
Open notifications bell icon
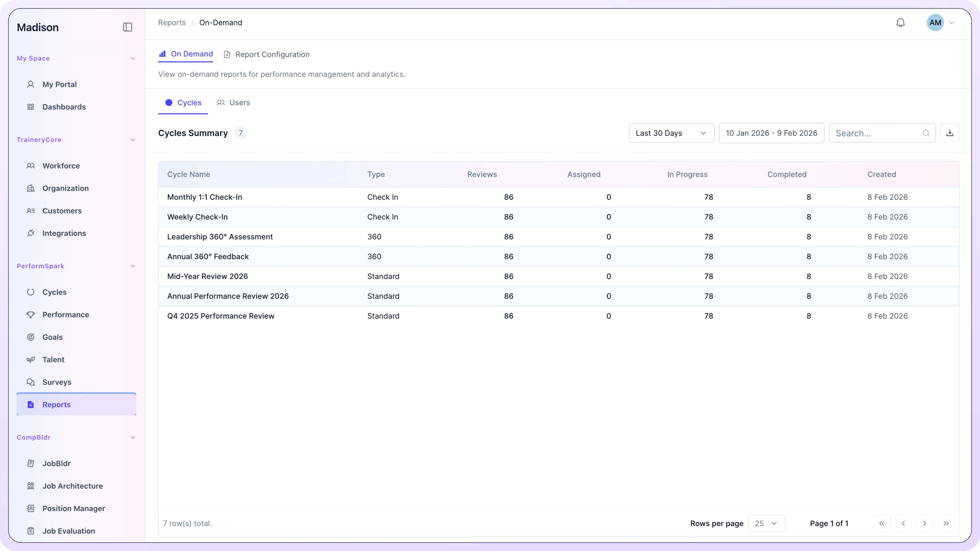900,23
